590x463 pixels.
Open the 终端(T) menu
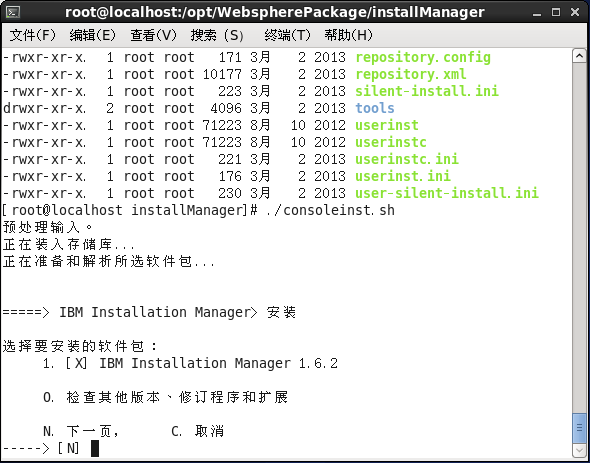[287, 35]
